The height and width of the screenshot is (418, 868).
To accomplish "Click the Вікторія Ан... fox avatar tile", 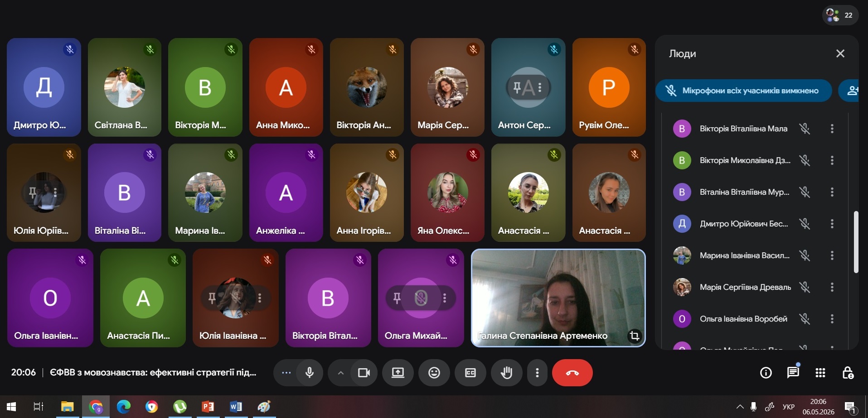I will 367,87.
